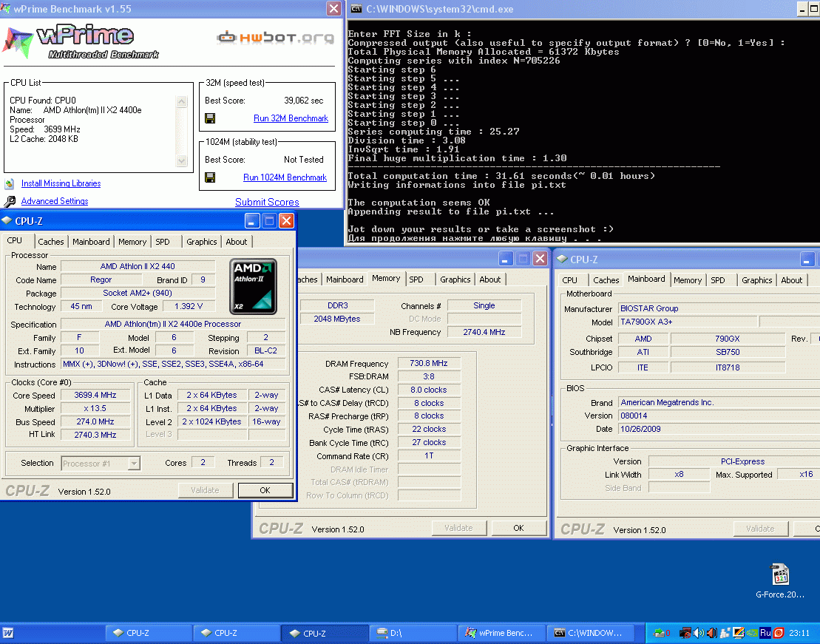This screenshot has height=644, width=820.
Task: Select the CPU tab in the right CPU-Z window
Action: click(569, 280)
